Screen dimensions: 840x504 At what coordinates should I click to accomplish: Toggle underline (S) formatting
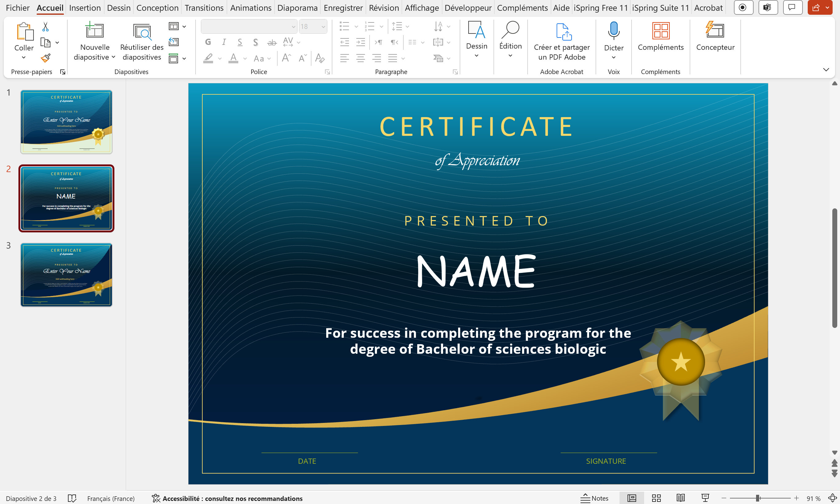click(x=240, y=42)
